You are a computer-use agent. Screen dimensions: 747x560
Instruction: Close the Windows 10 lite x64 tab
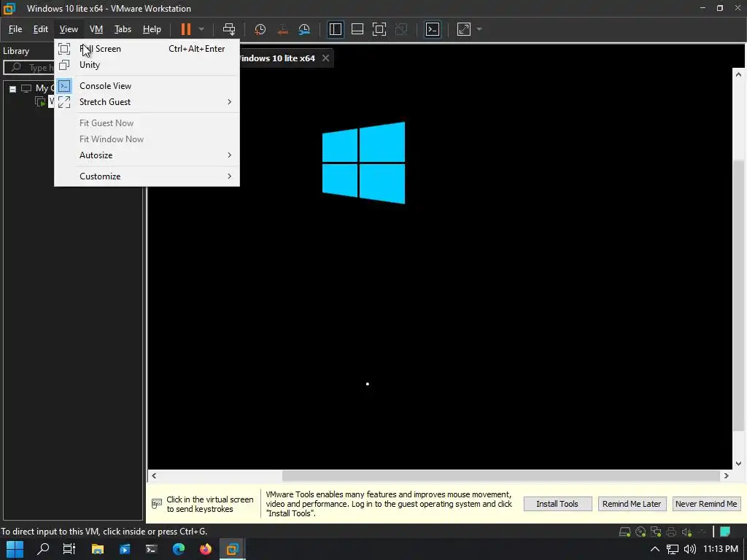(325, 58)
